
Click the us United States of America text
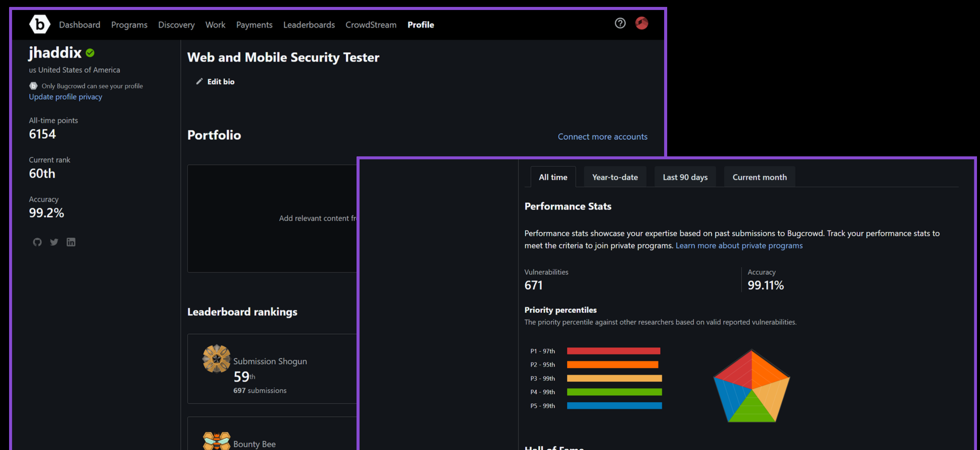[x=74, y=70]
